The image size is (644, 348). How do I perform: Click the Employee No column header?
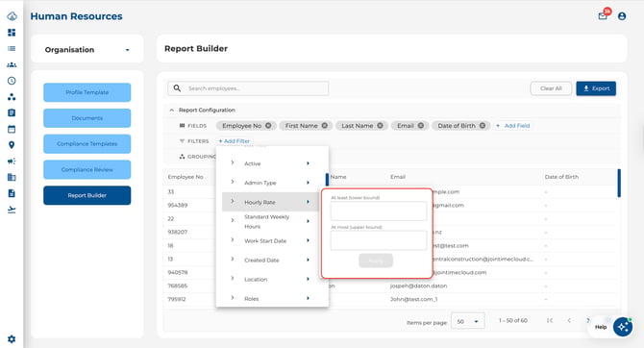coord(186,177)
